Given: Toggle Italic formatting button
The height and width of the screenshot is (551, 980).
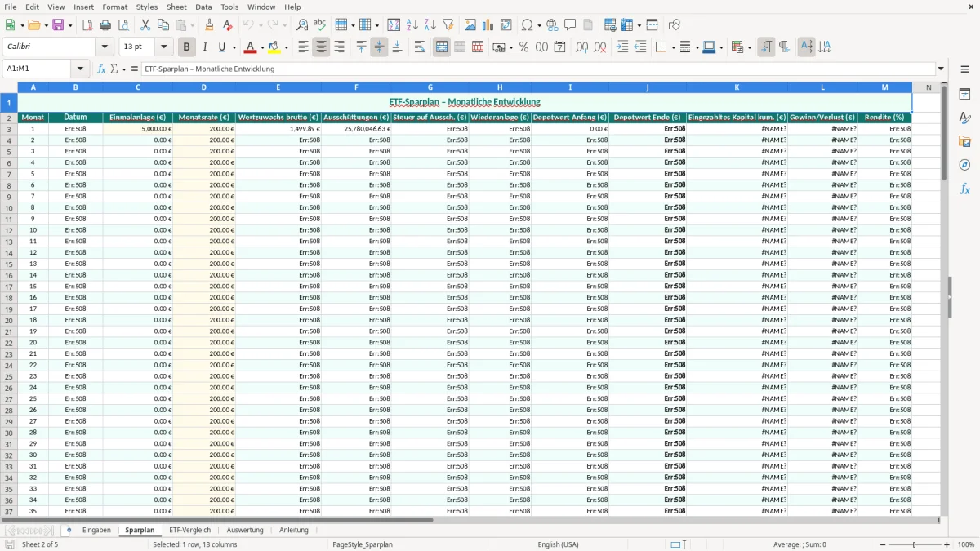Looking at the screenshot, I should pyautogui.click(x=205, y=47).
